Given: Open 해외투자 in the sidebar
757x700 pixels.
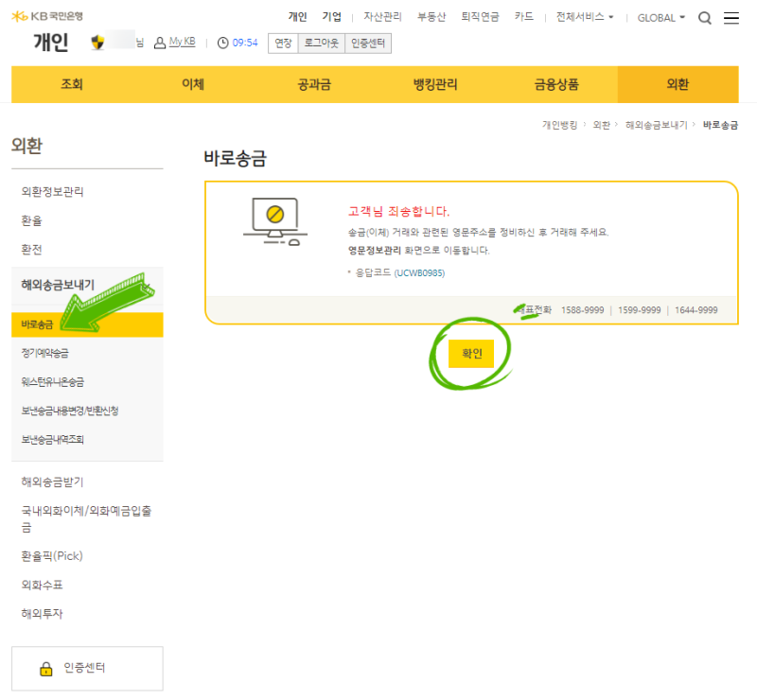Looking at the screenshot, I should tap(42, 614).
